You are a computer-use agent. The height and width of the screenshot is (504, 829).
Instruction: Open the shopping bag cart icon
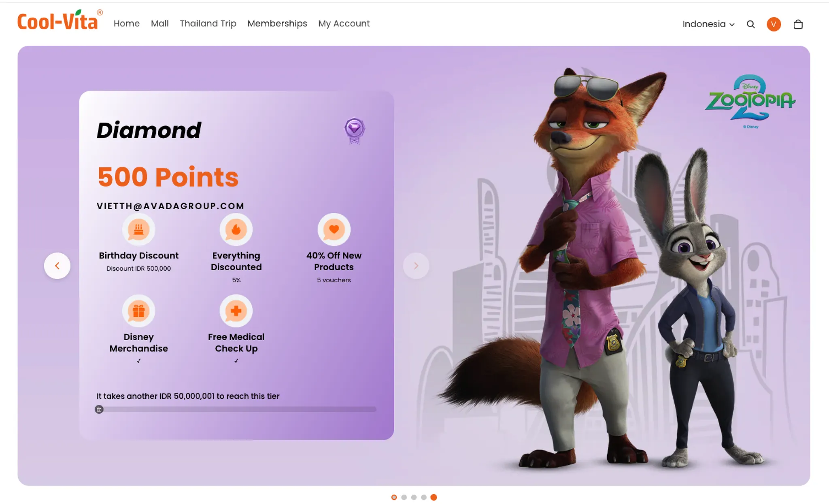(798, 24)
